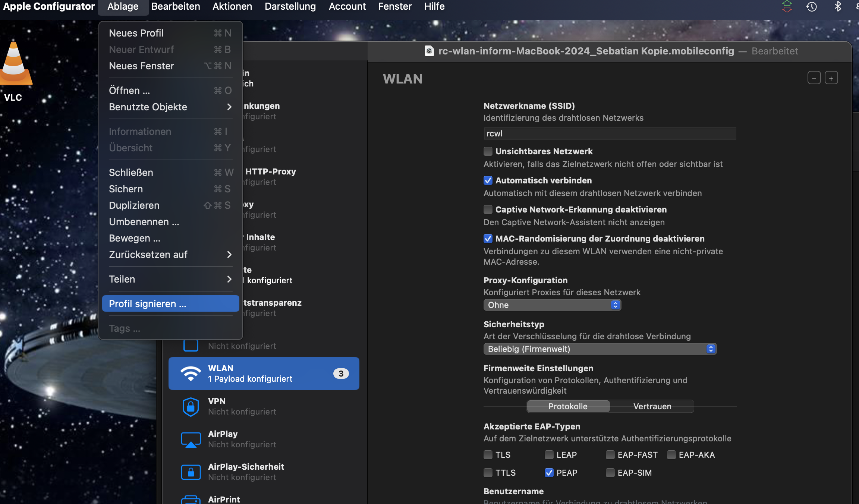The height and width of the screenshot is (504, 859).
Task: Click the Bluetooth menu bar icon
Action: pyautogui.click(x=838, y=7)
